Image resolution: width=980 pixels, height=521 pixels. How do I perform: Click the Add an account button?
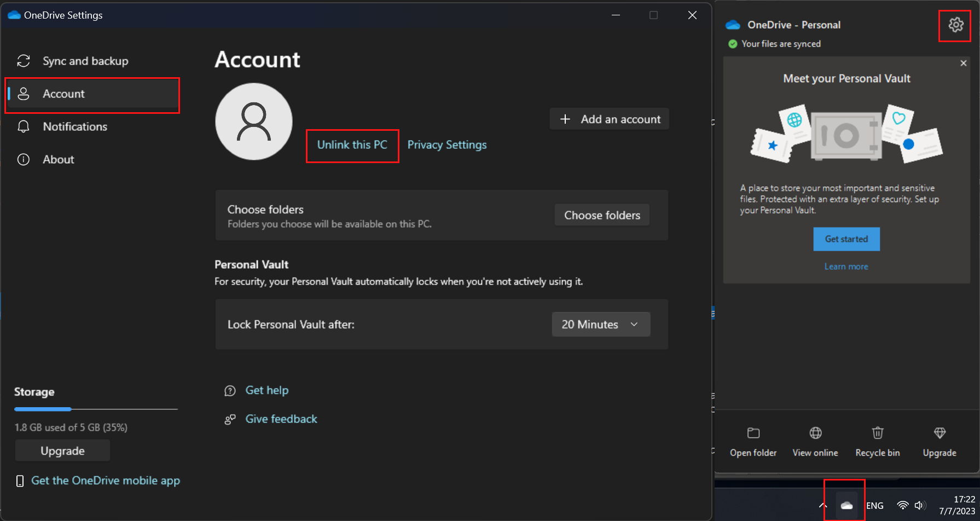coord(610,119)
